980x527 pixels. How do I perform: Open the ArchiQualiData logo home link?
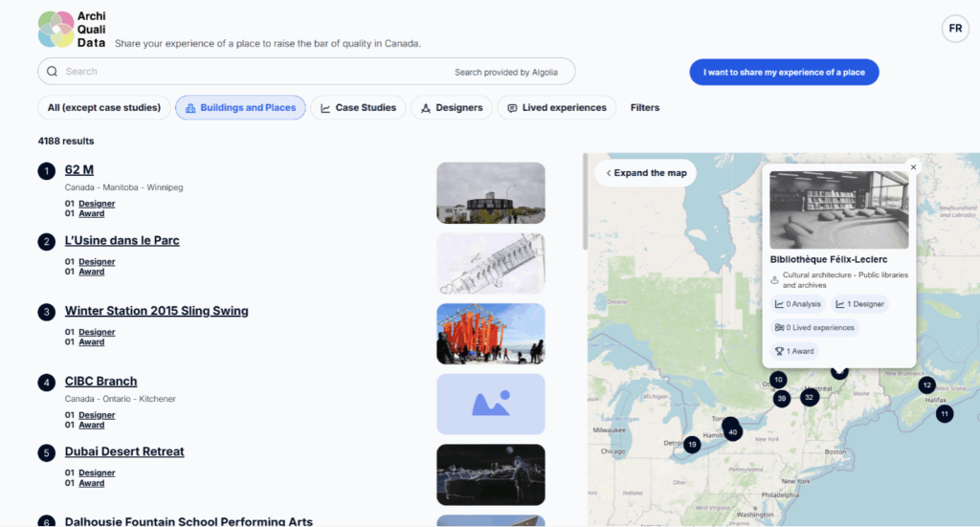click(72, 30)
